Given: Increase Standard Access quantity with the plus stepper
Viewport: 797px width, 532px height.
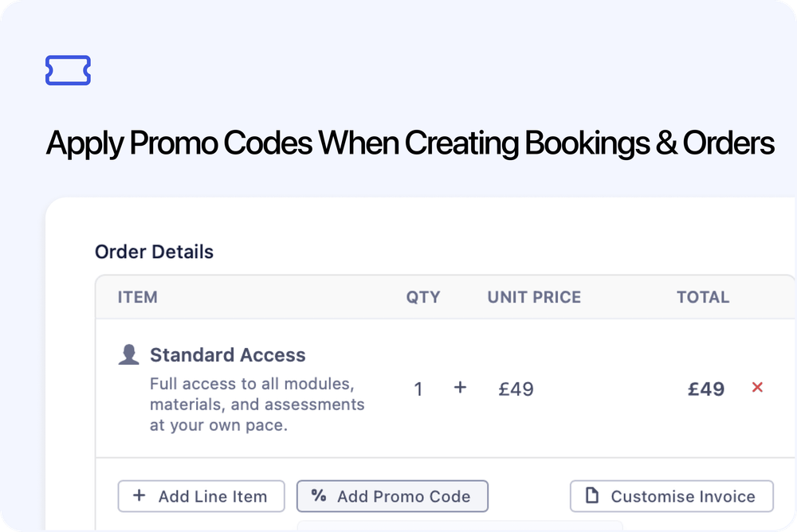Looking at the screenshot, I should [460, 388].
